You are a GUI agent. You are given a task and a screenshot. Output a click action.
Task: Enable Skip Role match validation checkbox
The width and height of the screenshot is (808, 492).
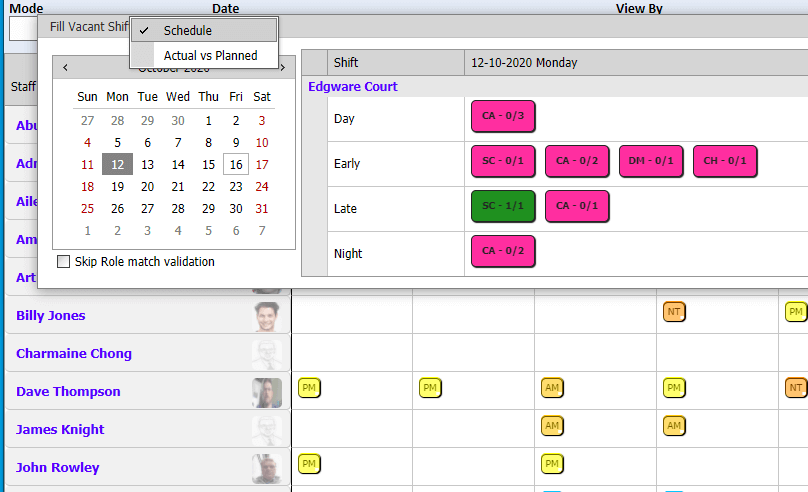click(63, 262)
